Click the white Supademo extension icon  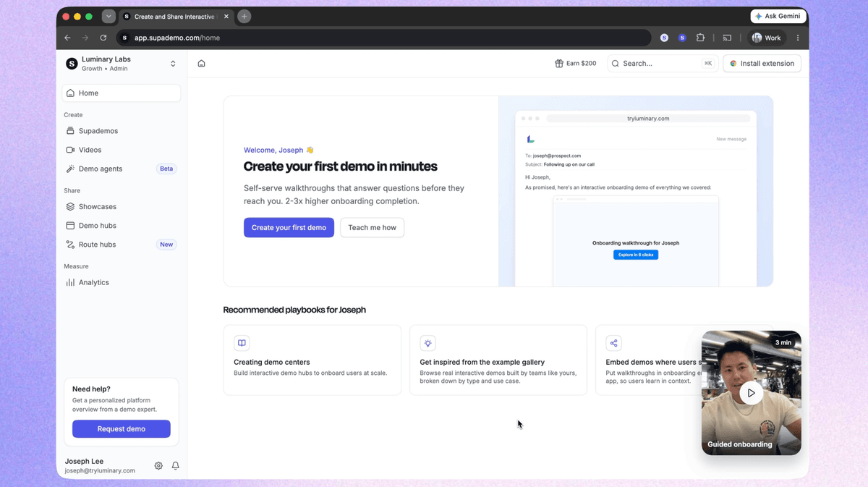click(664, 38)
